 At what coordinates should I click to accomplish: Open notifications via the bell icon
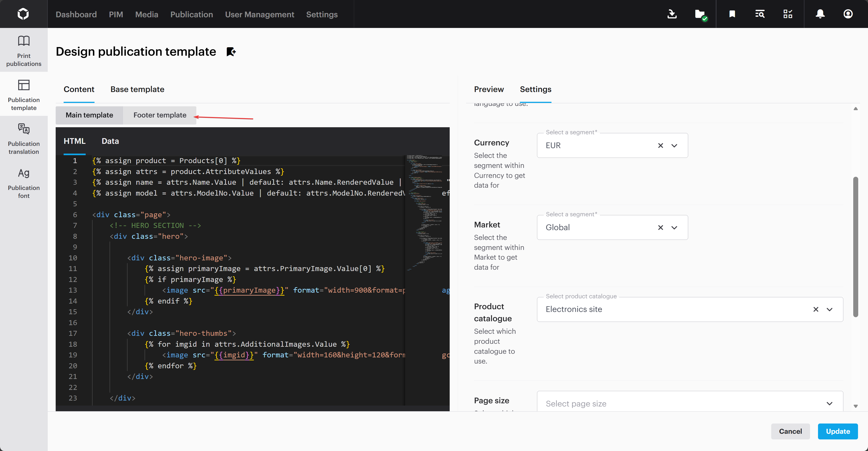point(820,14)
